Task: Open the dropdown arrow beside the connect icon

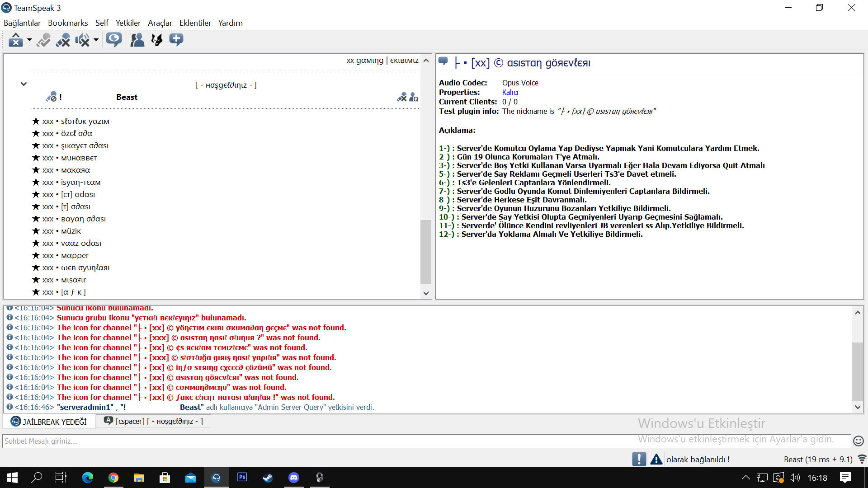Action: [x=29, y=40]
